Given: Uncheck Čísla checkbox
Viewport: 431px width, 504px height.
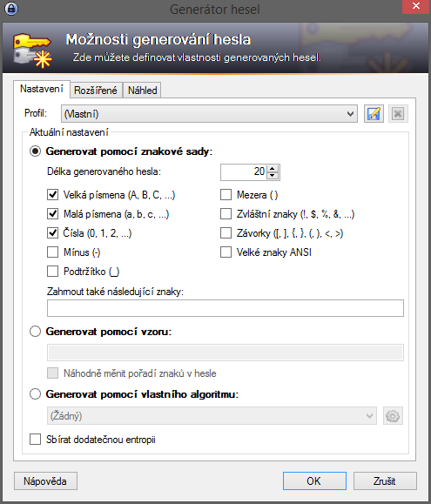Looking at the screenshot, I should pos(53,233).
